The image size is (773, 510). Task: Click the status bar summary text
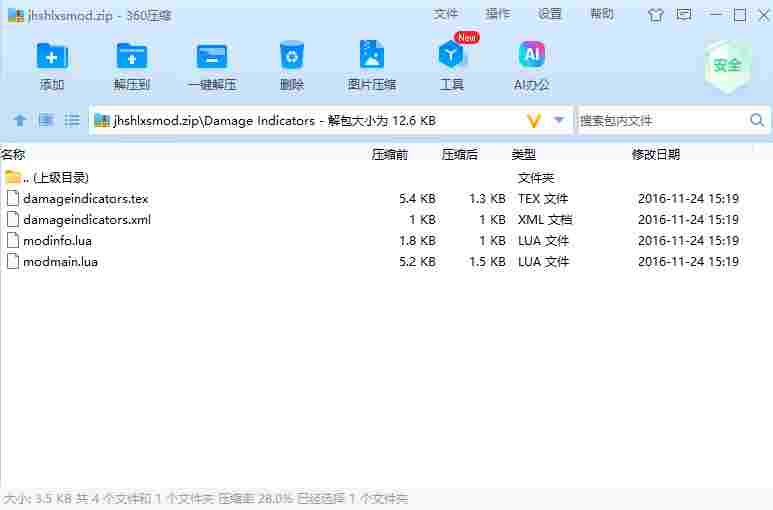click(x=206, y=499)
